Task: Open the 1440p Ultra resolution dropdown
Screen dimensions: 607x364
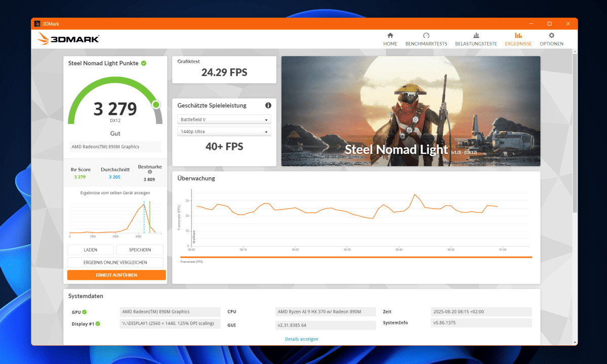Action: (x=224, y=131)
